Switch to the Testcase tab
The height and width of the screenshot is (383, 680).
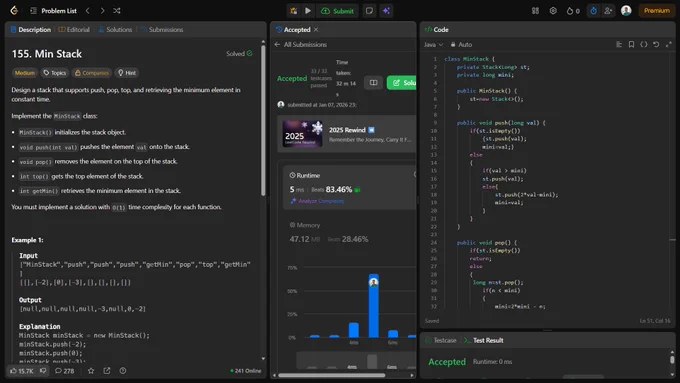(441, 340)
